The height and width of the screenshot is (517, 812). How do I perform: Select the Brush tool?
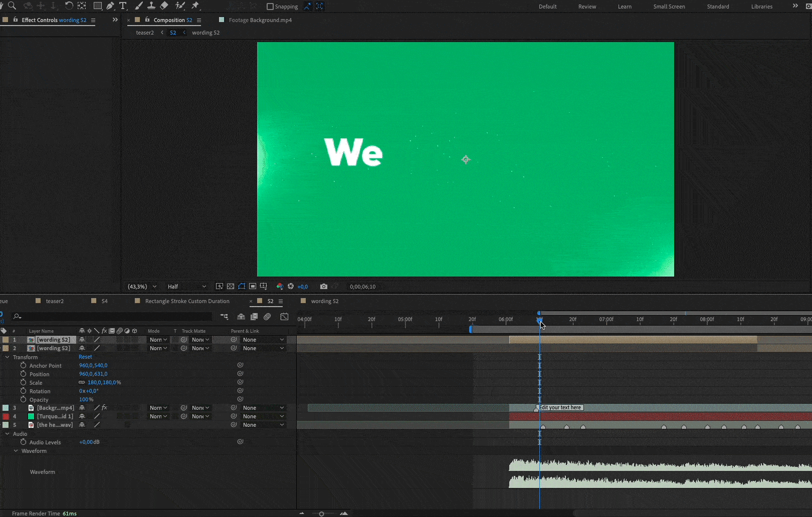(x=139, y=6)
